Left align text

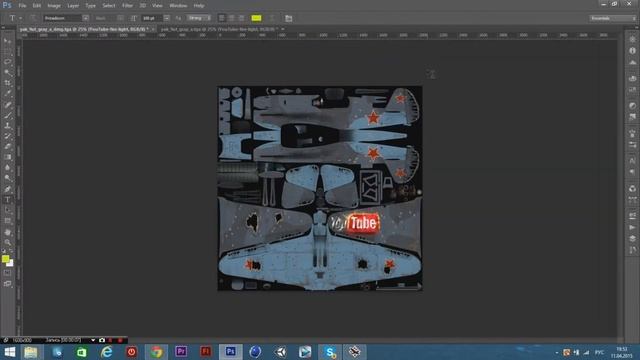tap(222, 18)
